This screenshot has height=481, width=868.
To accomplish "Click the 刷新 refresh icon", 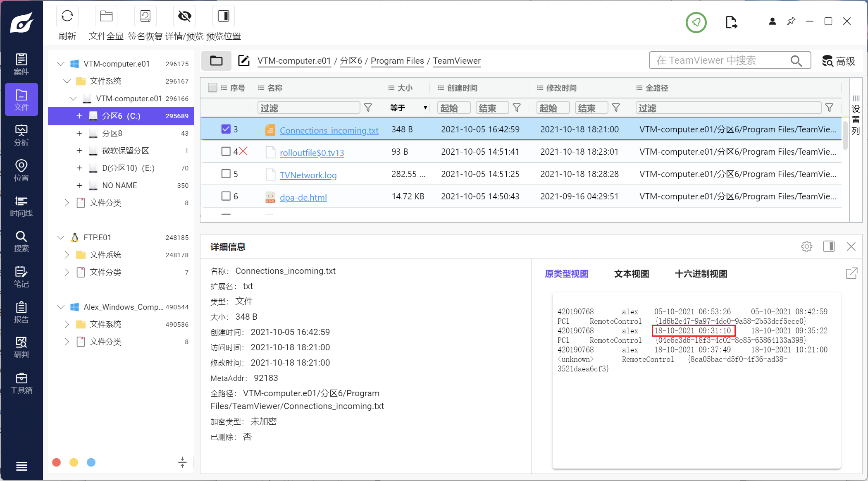I will [67, 16].
